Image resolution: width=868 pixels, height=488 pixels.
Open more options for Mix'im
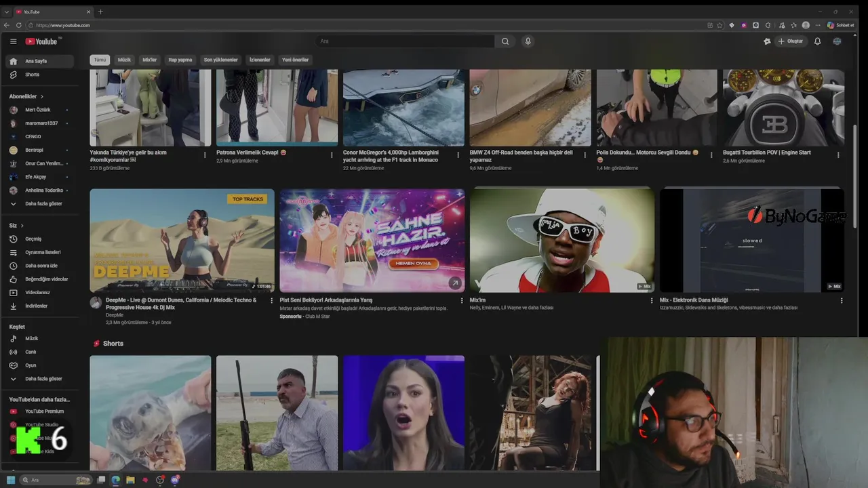tap(652, 300)
